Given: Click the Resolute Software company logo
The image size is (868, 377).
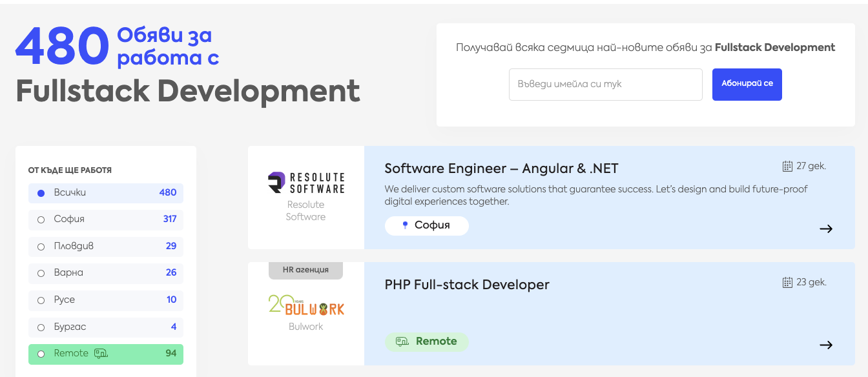Looking at the screenshot, I should click(x=306, y=183).
